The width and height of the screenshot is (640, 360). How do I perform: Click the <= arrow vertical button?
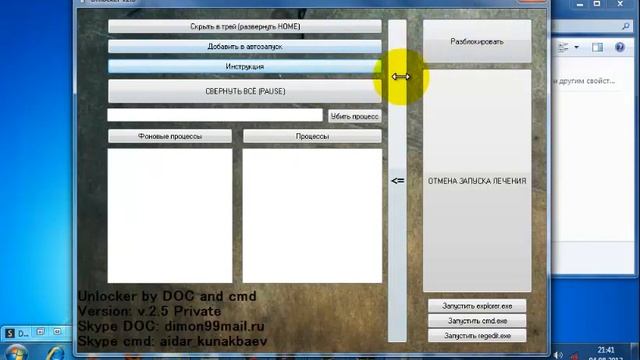click(397, 180)
